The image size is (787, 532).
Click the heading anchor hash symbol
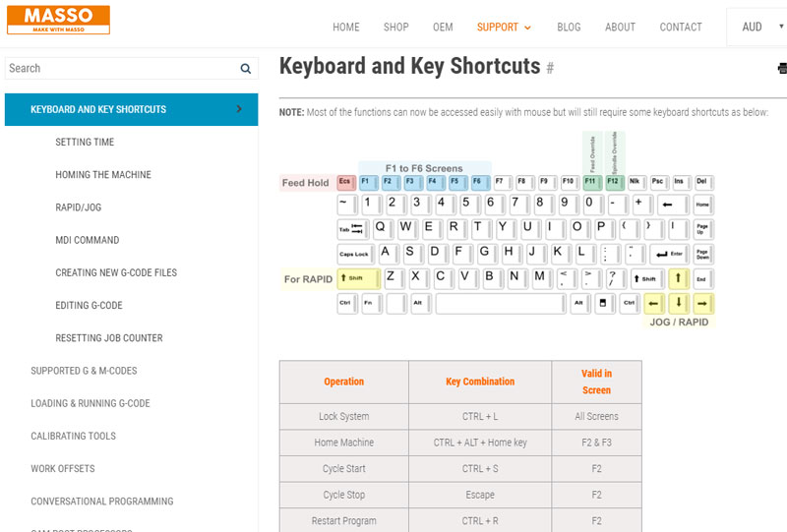click(550, 68)
